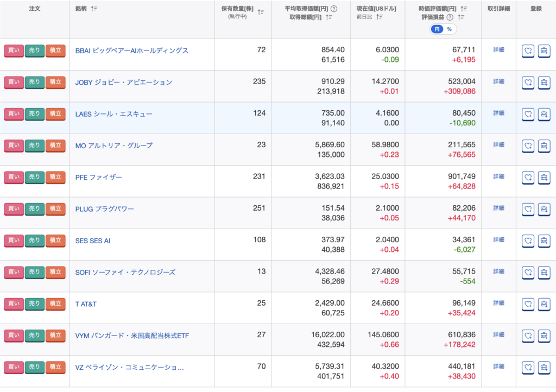Viewport: 556px width, 392px height.
Task: Open the SES SES AI stock link
Action: point(93,241)
